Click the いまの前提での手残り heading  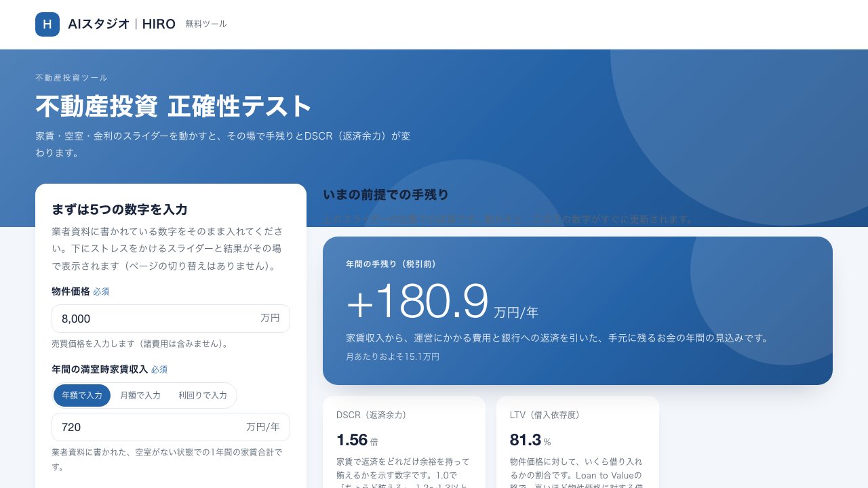pos(386,195)
